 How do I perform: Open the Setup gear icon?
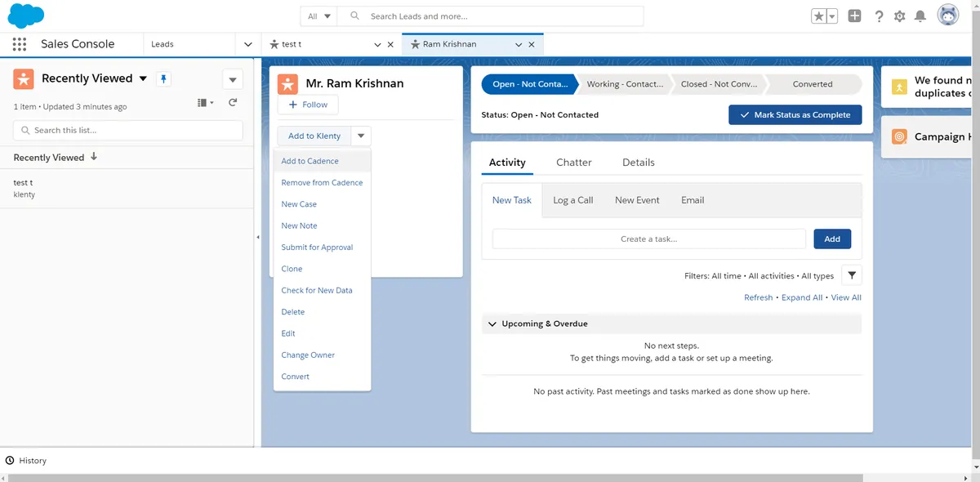click(899, 16)
